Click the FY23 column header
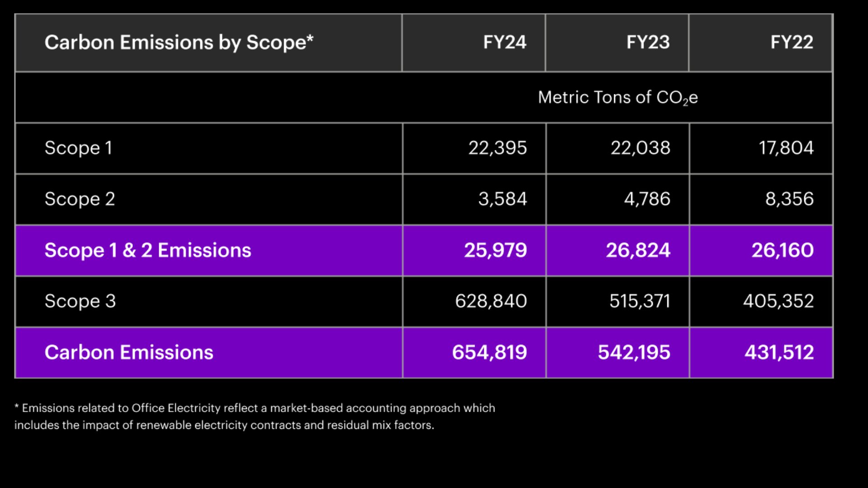This screenshot has width=868, height=488. coord(648,42)
